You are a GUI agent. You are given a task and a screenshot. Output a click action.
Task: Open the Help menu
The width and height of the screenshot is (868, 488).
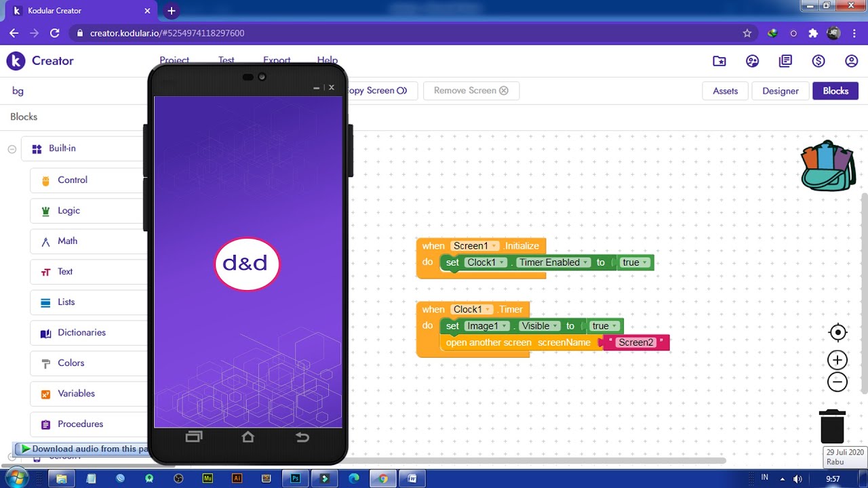point(328,60)
